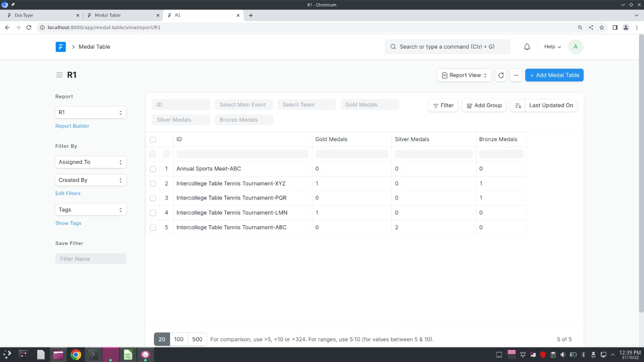Click Edit Filters link
Image resolution: width=644 pixels, height=362 pixels.
(x=68, y=194)
